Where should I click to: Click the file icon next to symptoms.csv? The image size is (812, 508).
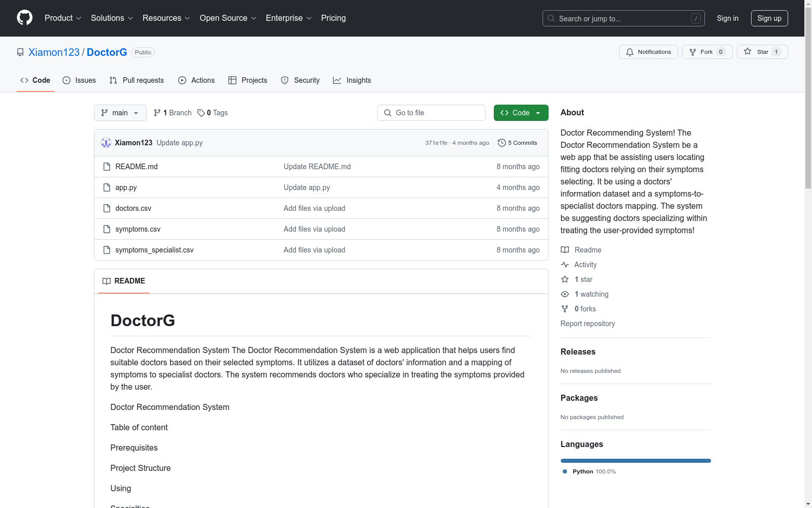[107, 229]
